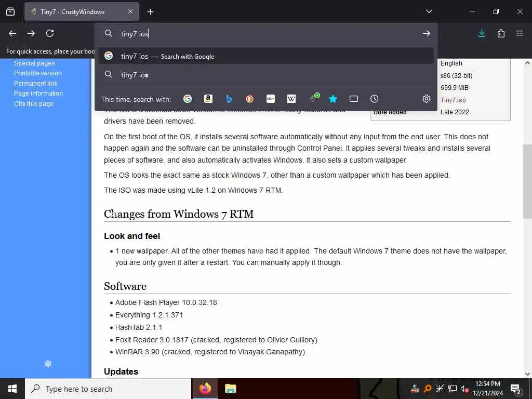This screenshot has height=399, width=532.
Task: Click the snowflake icon in sidebar
Action: [x=48, y=364]
